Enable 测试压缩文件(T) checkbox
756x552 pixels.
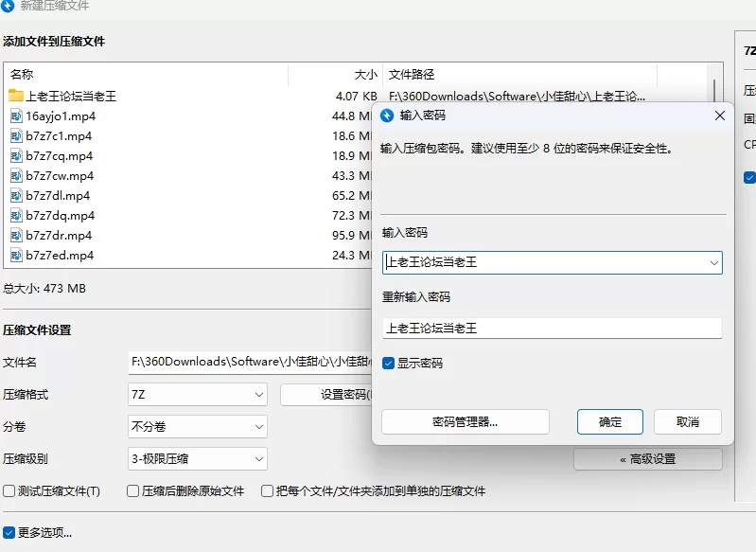click(9, 491)
